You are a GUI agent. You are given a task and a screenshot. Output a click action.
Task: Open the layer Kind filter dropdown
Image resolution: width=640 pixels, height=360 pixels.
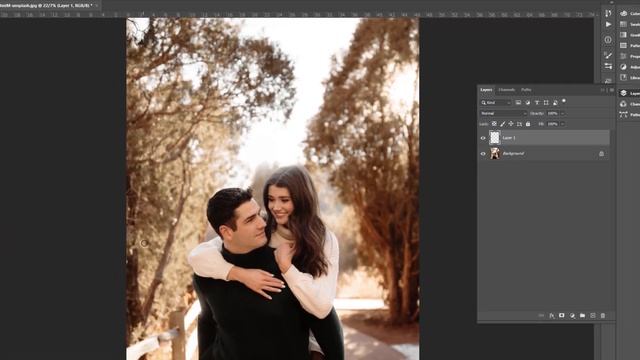click(x=496, y=103)
